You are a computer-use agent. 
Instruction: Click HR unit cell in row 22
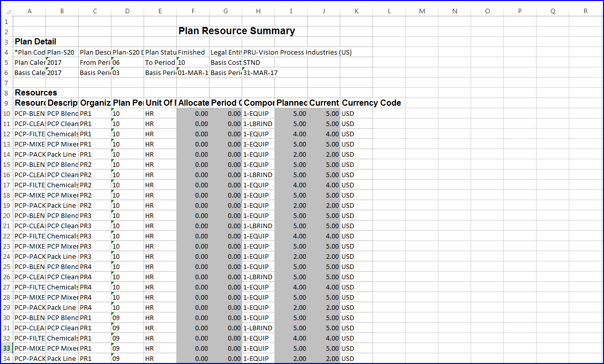point(160,236)
